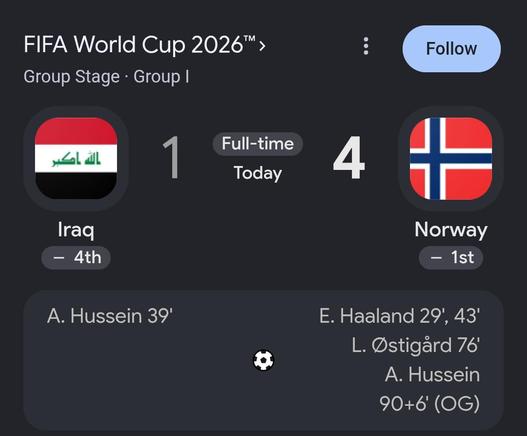Click Iraq's 4th place standing badge

(x=76, y=258)
